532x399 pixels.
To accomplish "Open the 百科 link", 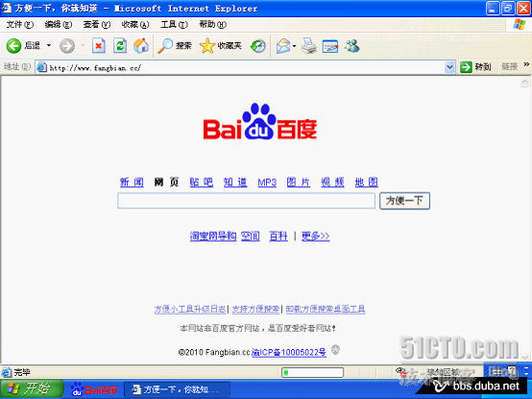I will [278, 236].
